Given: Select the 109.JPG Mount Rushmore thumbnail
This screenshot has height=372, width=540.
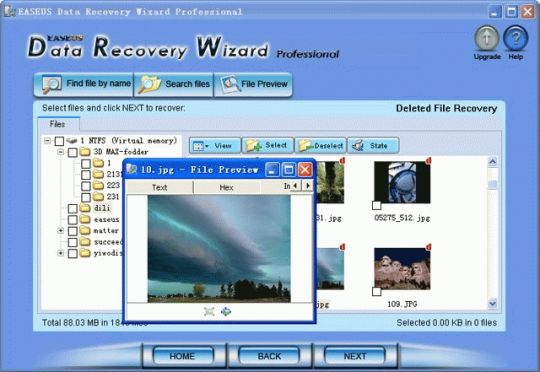Looking at the screenshot, I should pos(402,269).
